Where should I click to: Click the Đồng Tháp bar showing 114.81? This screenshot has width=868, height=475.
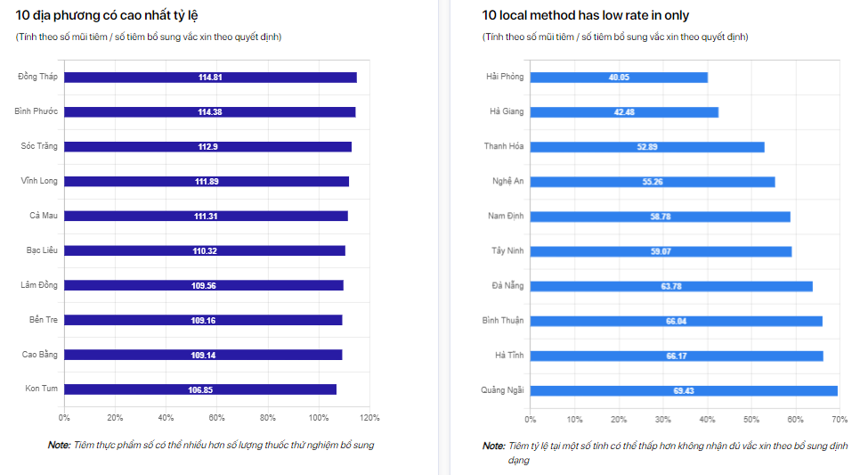point(210,78)
